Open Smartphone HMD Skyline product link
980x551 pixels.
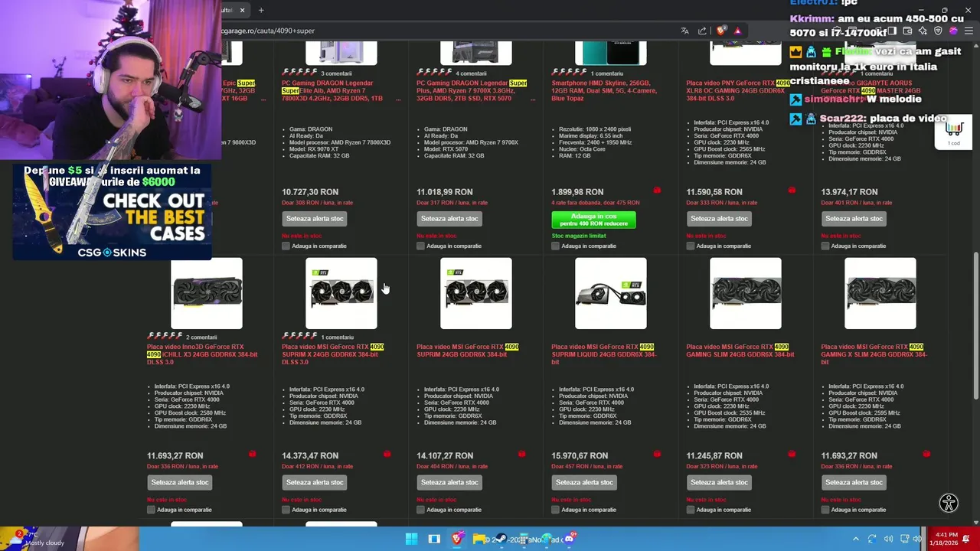[x=604, y=90]
